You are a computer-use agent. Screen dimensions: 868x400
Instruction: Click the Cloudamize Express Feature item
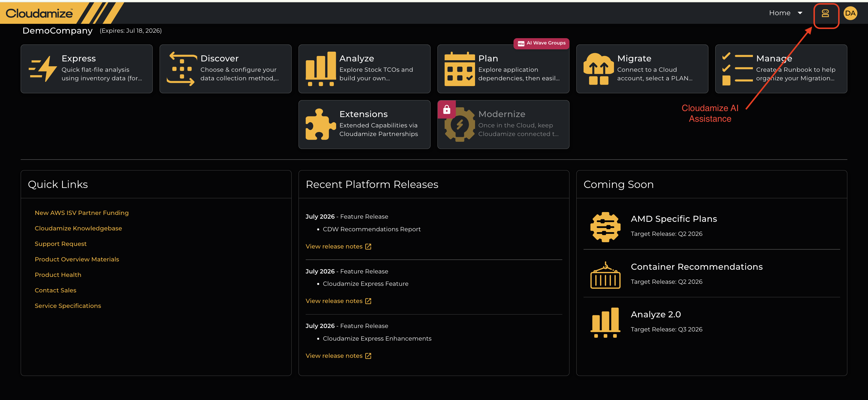tap(366, 284)
